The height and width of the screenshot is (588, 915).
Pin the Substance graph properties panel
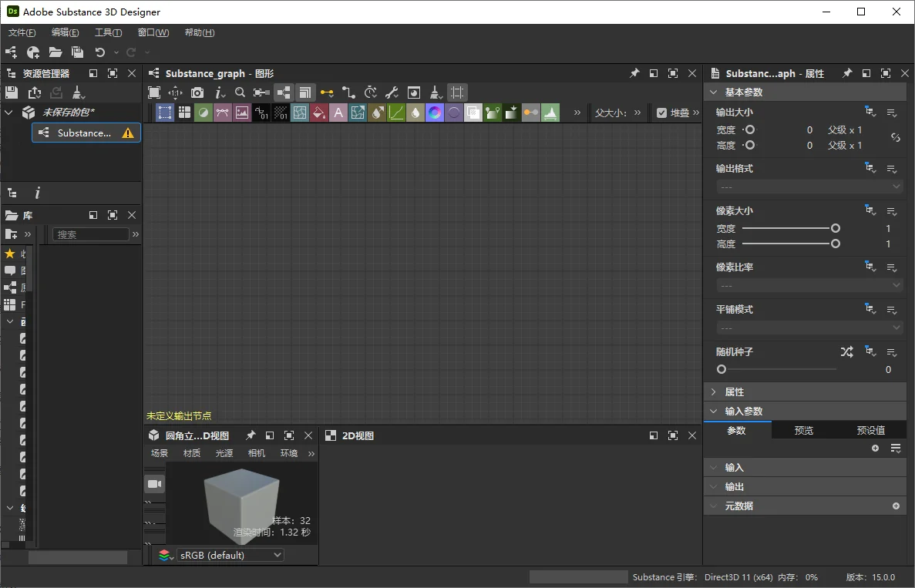[846, 73]
